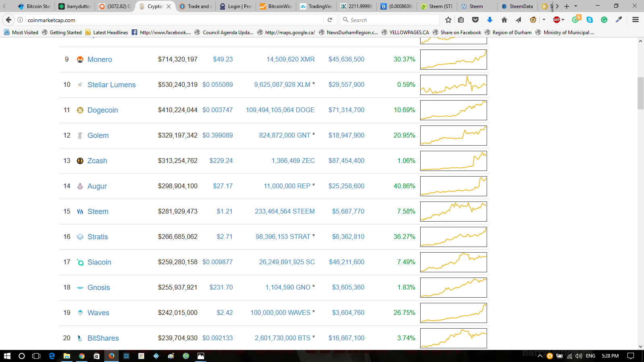
Task: Open Monero 24h volume $45,636,500
Action: click(346, 59)
